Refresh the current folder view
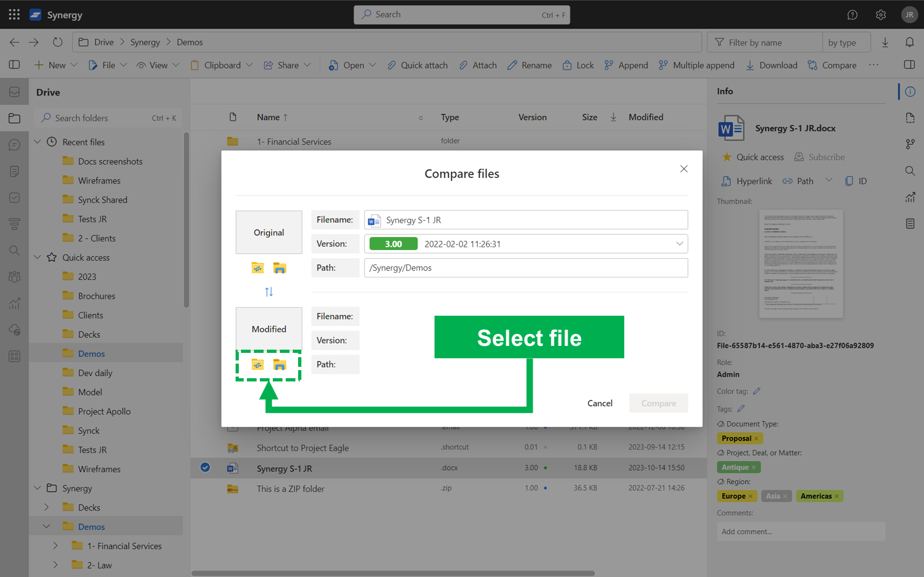The height and width of the screenshot is (577, 924). click(58, 42)
